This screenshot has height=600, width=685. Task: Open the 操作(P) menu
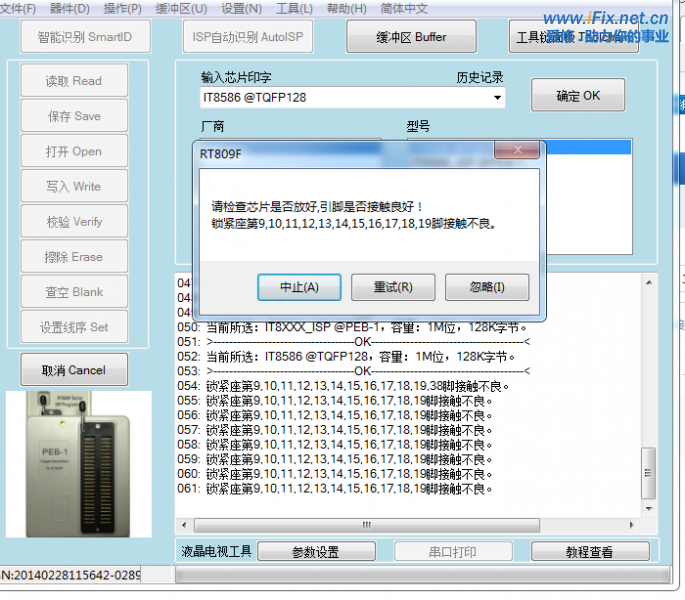(x=122, y=8)
